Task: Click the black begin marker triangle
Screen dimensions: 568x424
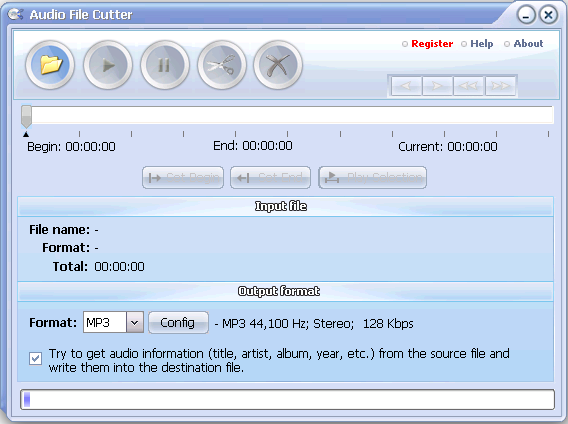Action: point(26,134)
